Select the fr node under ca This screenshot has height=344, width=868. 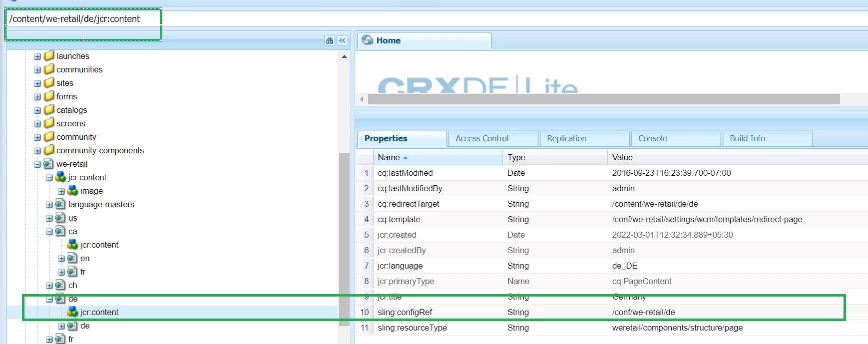tap(83, 272)
